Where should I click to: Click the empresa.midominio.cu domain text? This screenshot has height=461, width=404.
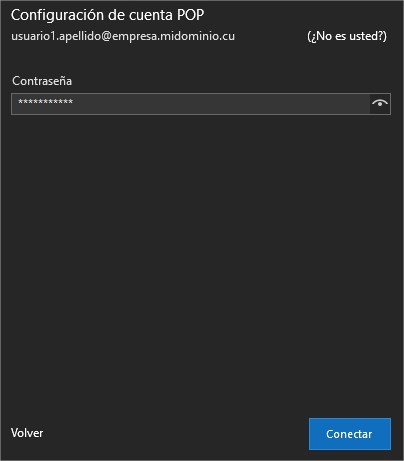(x=173, y=36)
